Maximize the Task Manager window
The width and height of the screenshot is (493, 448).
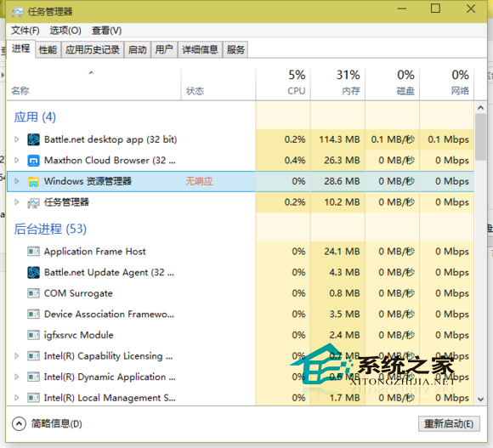435,9
